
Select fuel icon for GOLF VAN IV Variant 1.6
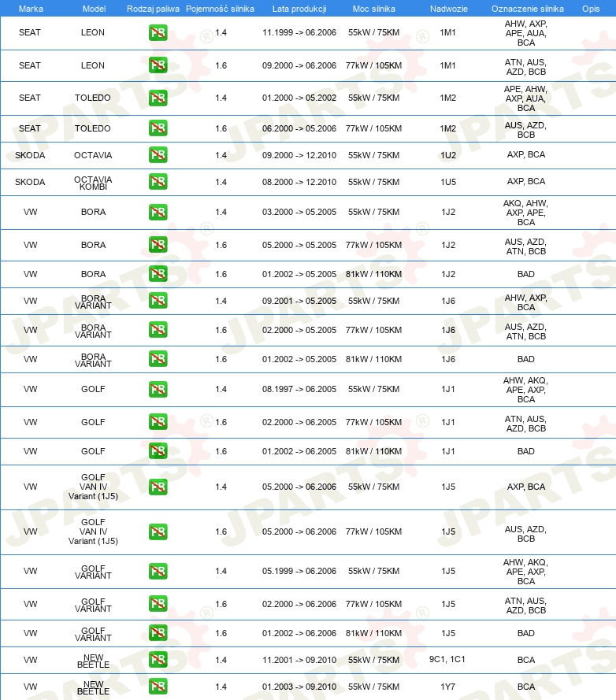(158, 531)
